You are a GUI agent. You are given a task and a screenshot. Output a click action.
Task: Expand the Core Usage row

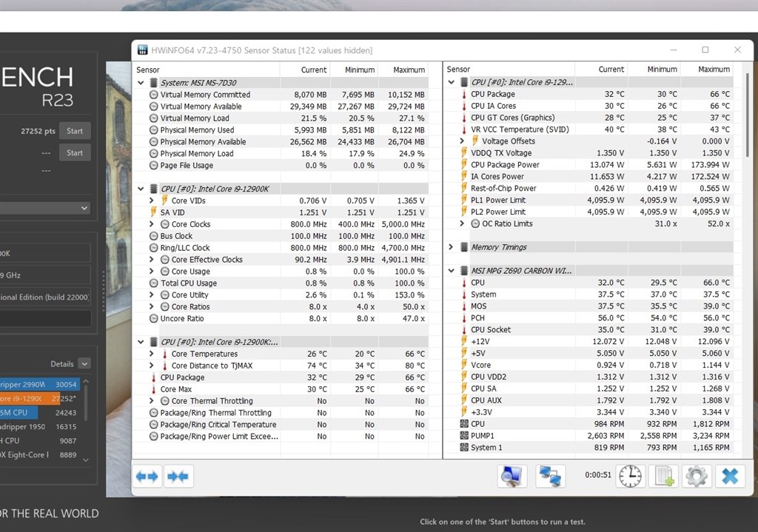click(x=151, y=271)
